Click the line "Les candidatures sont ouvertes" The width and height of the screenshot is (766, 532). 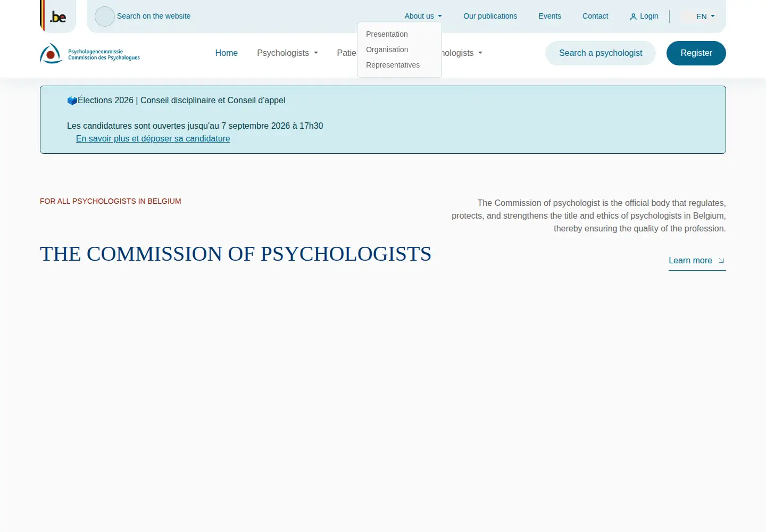[x=195, y=126]
